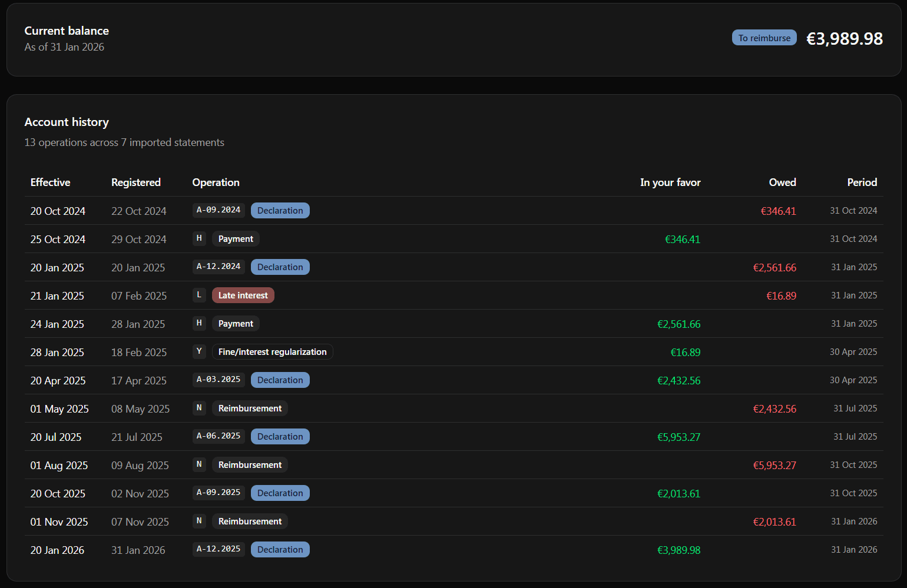Click the Owed column header
Screen dimensions: 907x588
click(782, 182)
